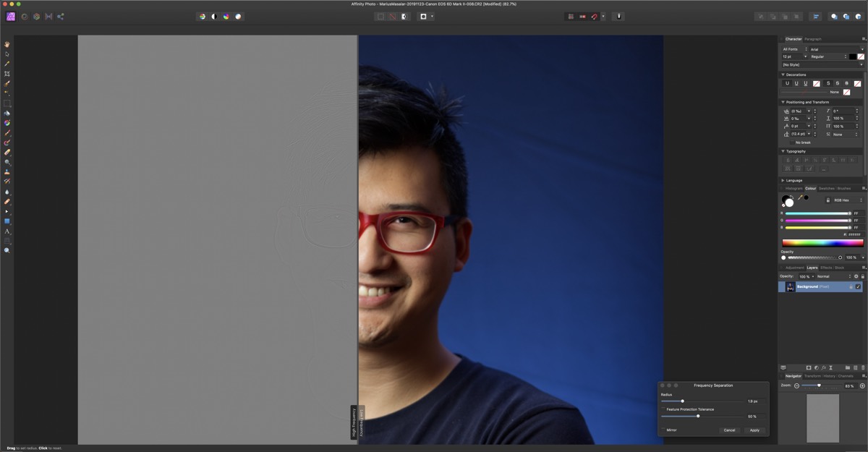The width and height of the screenshot is (868, 452).
Task: Apply Auto Colours from toolbar
Action: (x=226, y=16)
